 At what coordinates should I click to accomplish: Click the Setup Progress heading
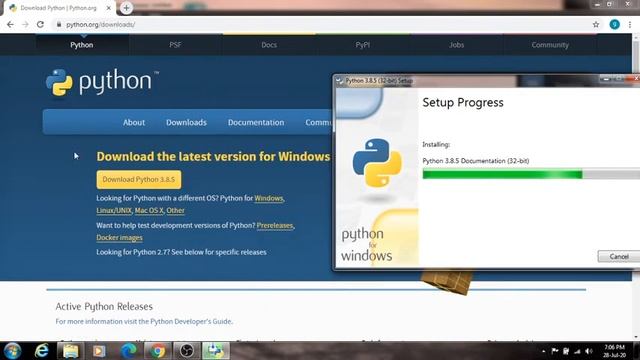(463, 102)
